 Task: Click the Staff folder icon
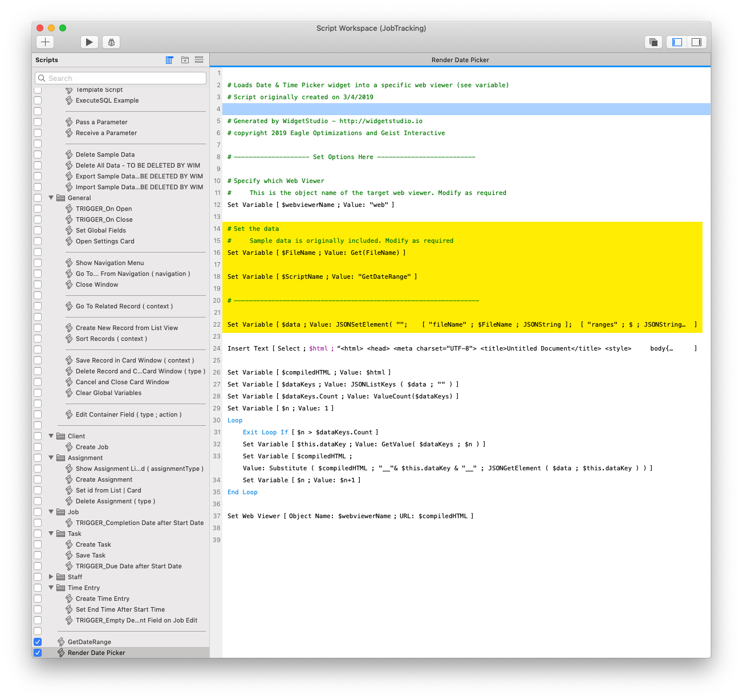[x=61, y=577]
